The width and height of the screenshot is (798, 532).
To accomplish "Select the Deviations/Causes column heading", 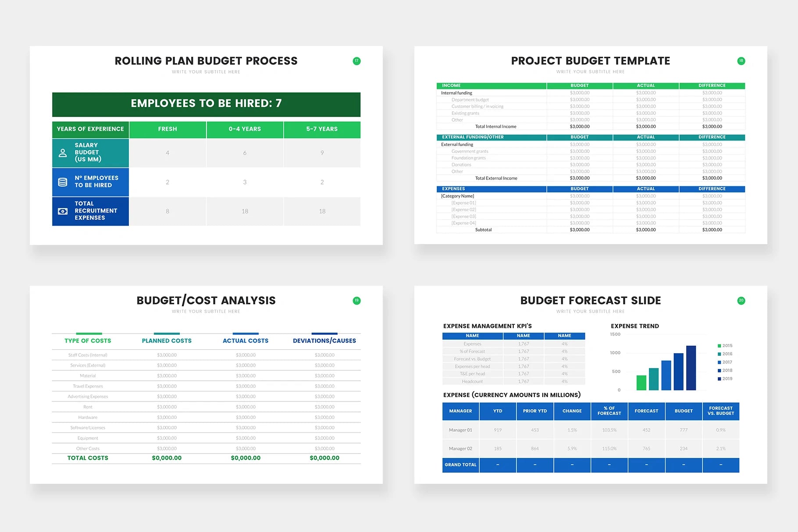I will point(324,340).
